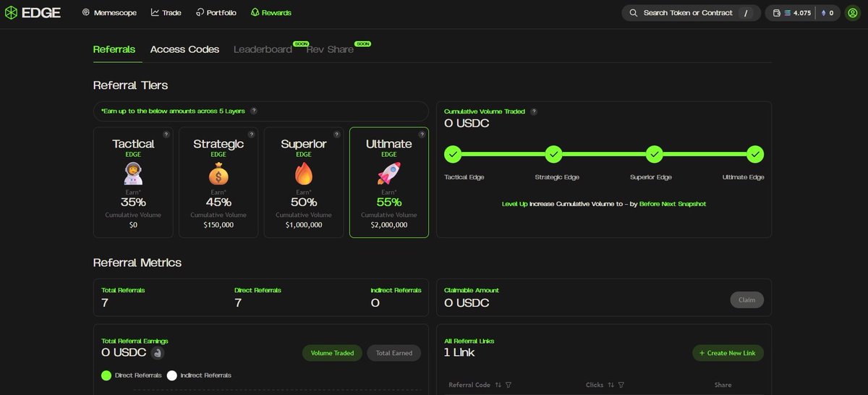Click help icon on Ultimate card
This screenshot has height=395, width=868.
pyautogui.click(x=422, y=135)
